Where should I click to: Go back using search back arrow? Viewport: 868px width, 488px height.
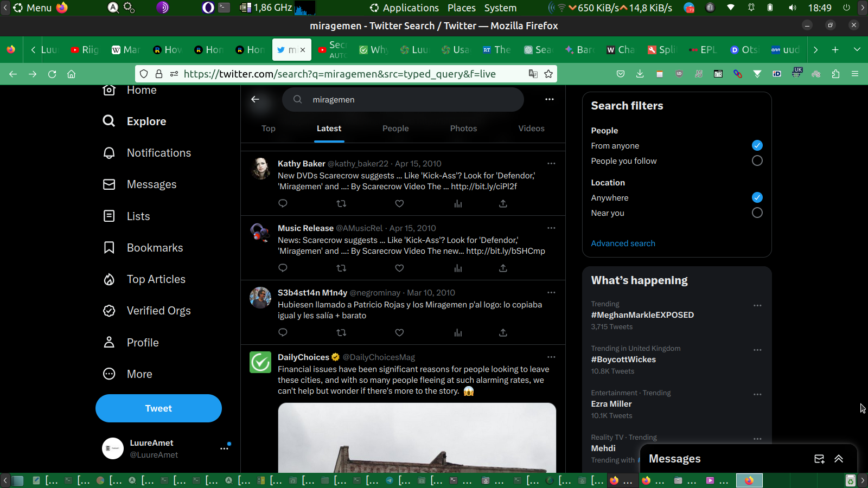coord(255,99)
